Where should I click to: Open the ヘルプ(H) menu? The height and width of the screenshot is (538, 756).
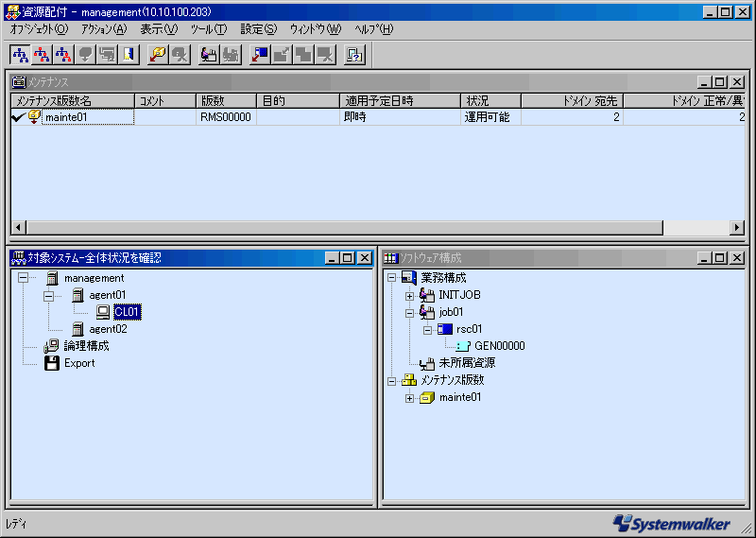coord(373,29)
